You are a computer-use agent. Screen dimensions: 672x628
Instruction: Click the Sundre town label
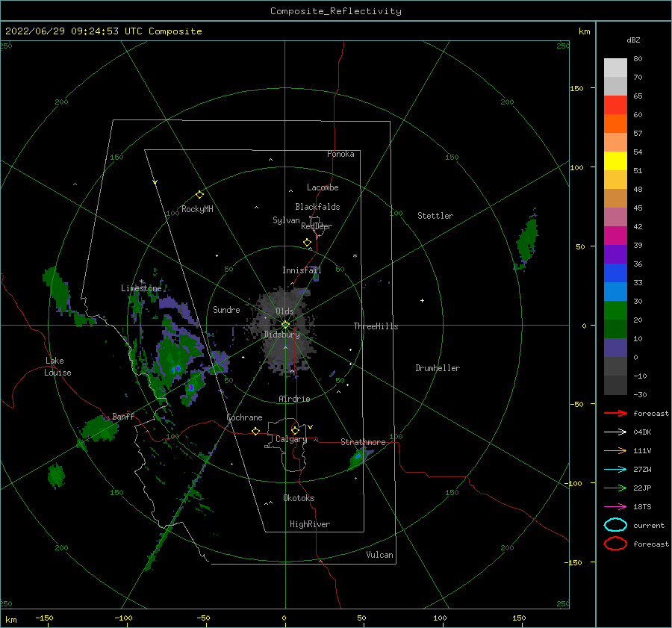226,310
